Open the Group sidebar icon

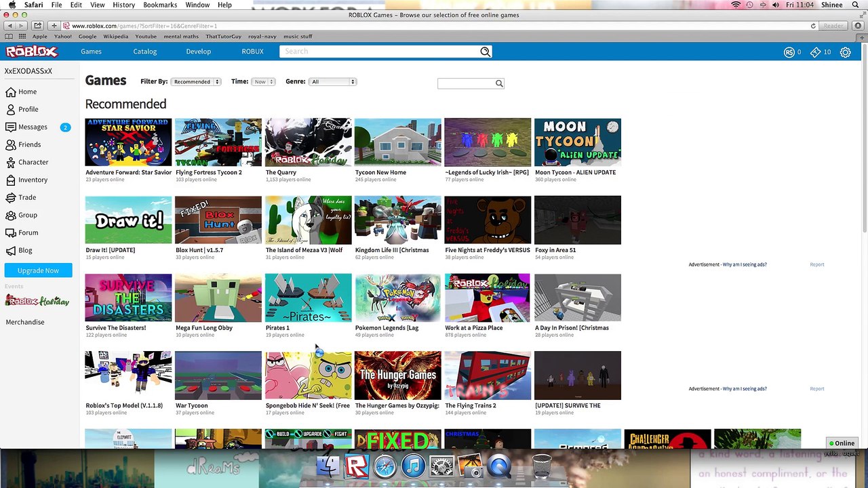[11, 215]
